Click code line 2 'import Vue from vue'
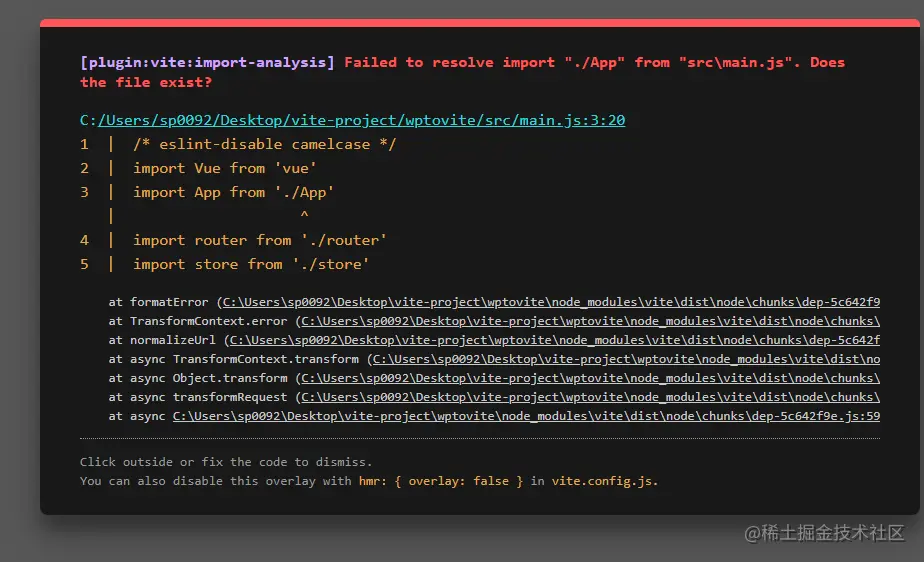The image size is (924, 562). tap(225, 168)
